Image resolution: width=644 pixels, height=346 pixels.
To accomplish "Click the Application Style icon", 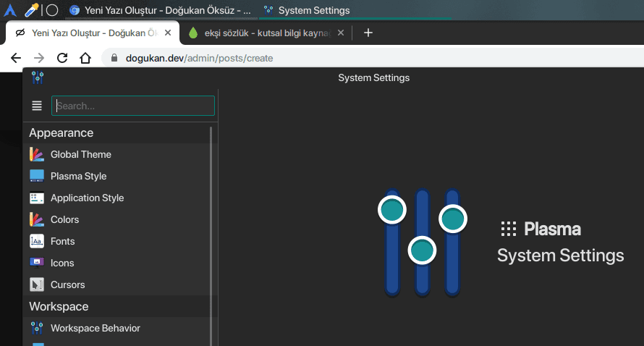I will [37, 198].
